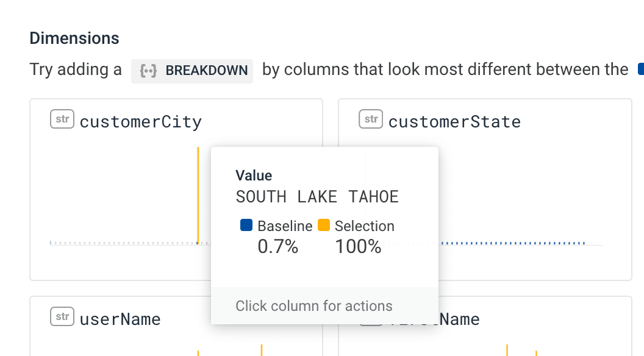Open the customerCity column title
Viewport: 644px width, 356px height.
point(140,122)
